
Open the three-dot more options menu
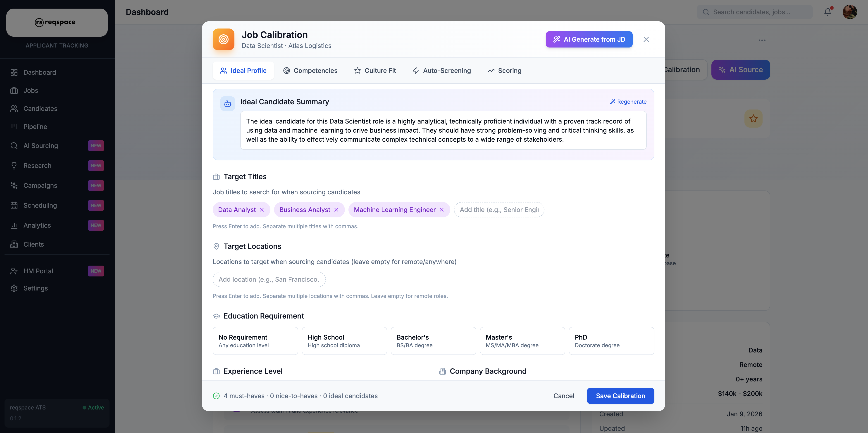(762, 40)
